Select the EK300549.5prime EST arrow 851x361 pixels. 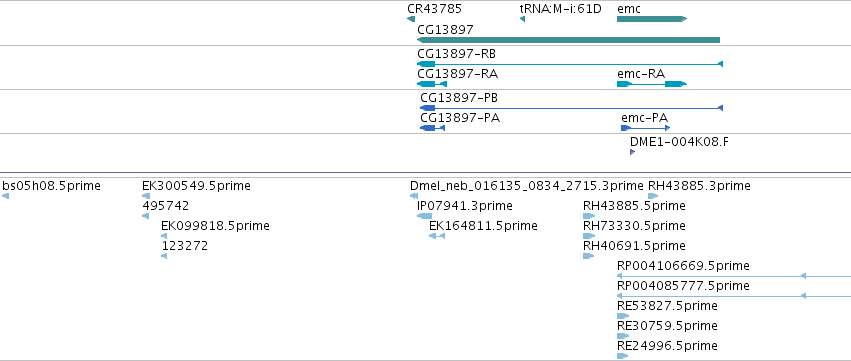[146, 196]
